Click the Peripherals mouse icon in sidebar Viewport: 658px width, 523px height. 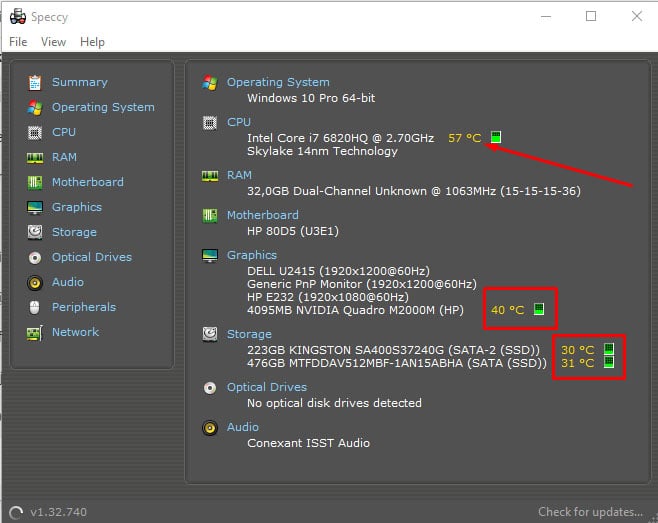click(x=35, y=307)
